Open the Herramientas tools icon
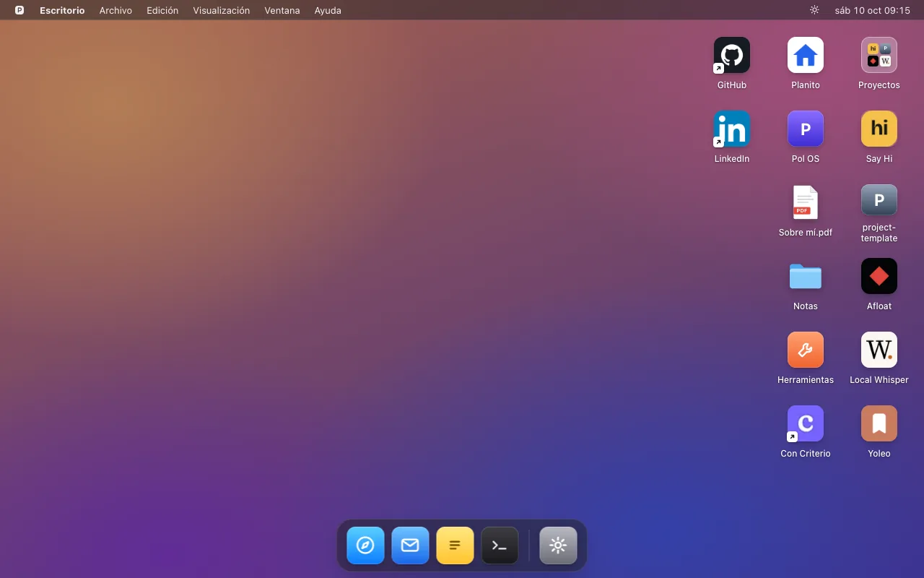Screen dimensions: 924x578 tap(806, 350)
